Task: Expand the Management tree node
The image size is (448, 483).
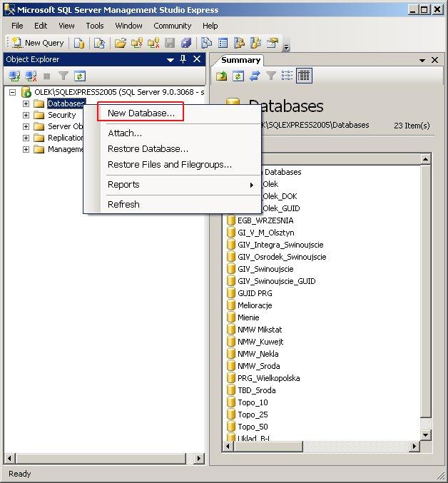Action: [x=26, y=149]
